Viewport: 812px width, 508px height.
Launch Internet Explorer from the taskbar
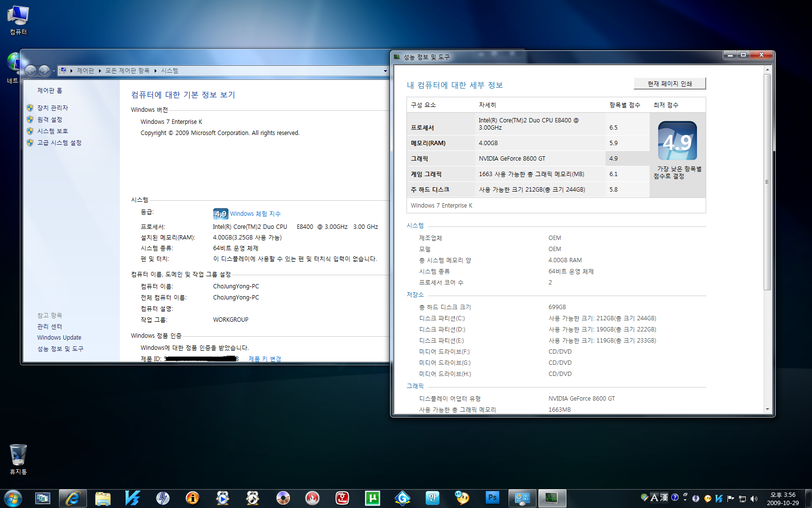pyautogui.click(x=72, y=498)
